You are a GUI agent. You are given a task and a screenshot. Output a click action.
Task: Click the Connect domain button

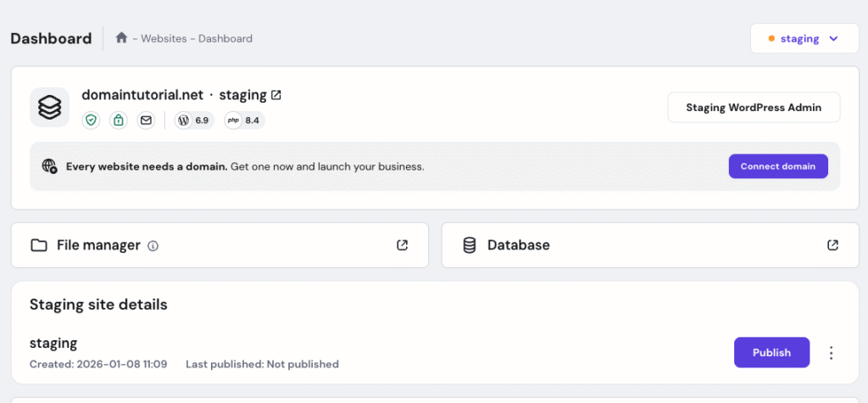click(x=777, y=166)
